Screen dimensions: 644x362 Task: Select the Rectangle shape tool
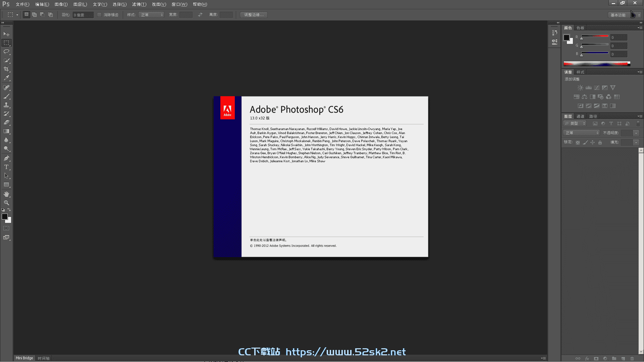pyautogui.click(x=6, y=184)
